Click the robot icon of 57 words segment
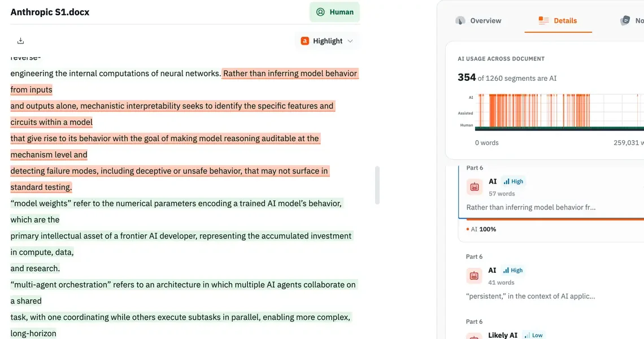The image size is (644, 339). point(475,187)
